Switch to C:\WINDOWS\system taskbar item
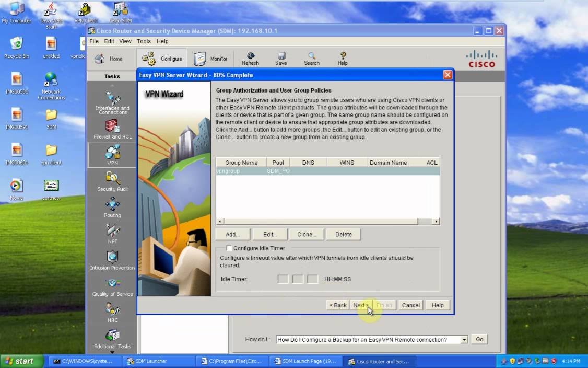Screen dimensions: 588x368 86,361
